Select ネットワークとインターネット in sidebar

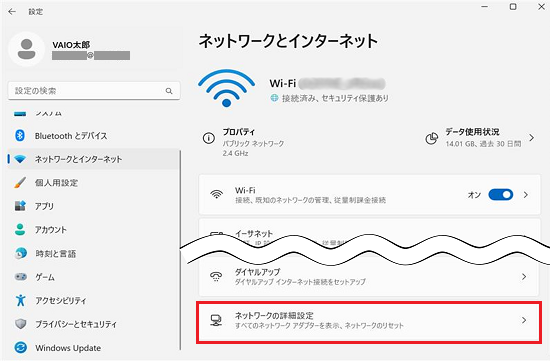point(93,159)
